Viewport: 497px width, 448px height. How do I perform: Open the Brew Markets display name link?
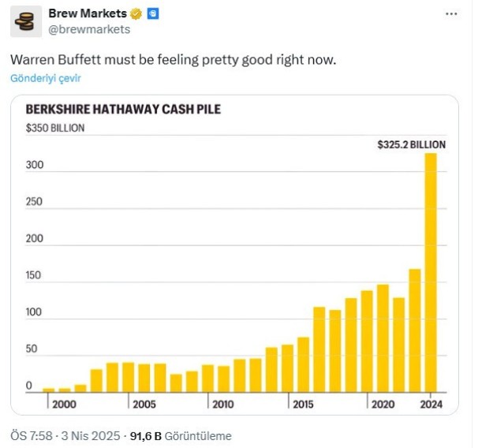coord(88,14)
